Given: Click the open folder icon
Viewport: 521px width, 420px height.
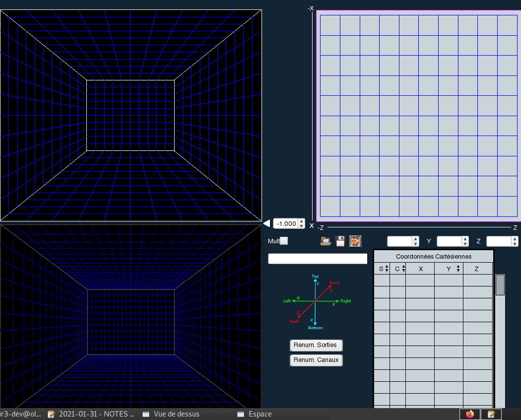Looking at the screenshot, I should pos(326,241).
